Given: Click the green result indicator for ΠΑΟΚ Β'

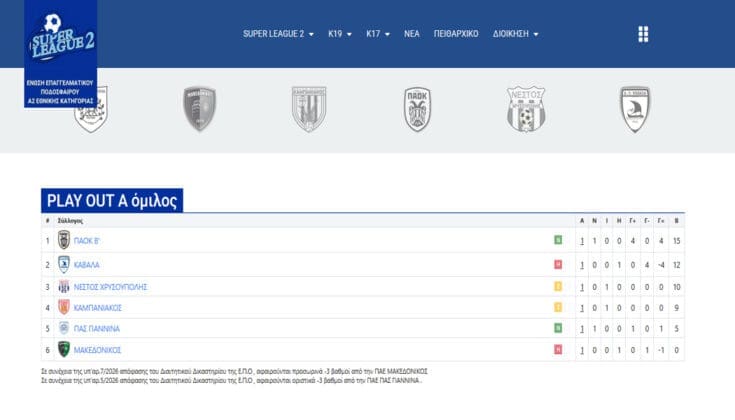Looking at the screenshot, I should click(x=558, y=240).
